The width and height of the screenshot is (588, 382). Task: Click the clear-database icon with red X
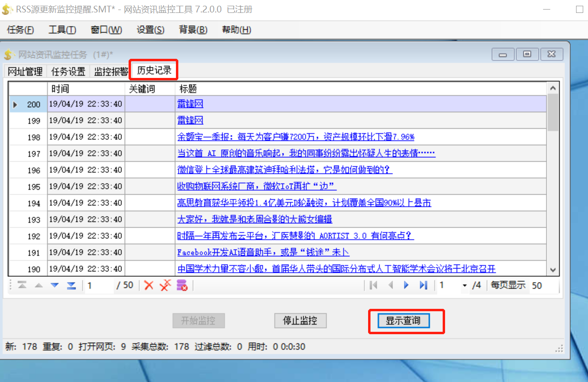click(182, 285)
